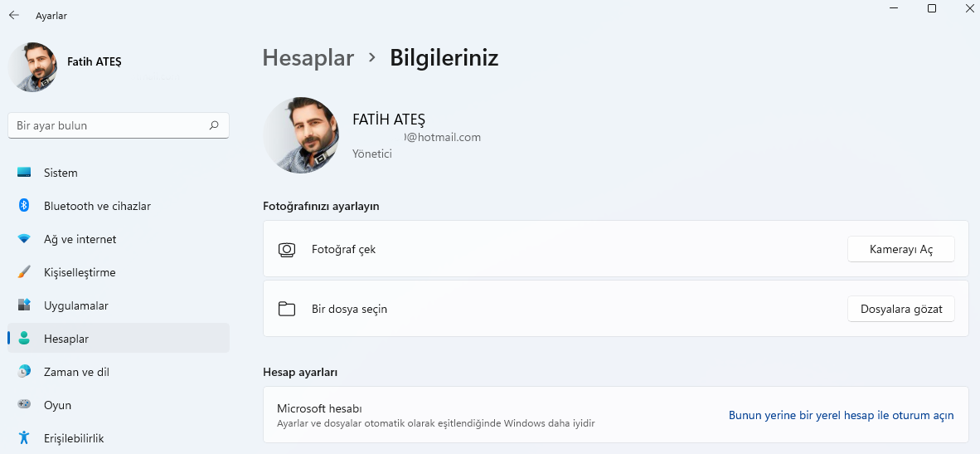Go to Ağ ve internet
Screen dimensions: 980x454
pyautogui.click(x=118, y=239)
